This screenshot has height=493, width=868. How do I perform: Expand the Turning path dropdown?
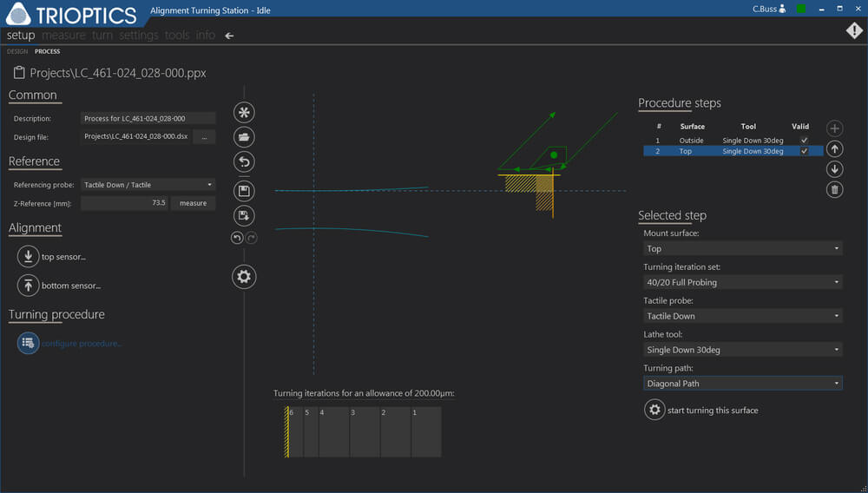(742, 383)
